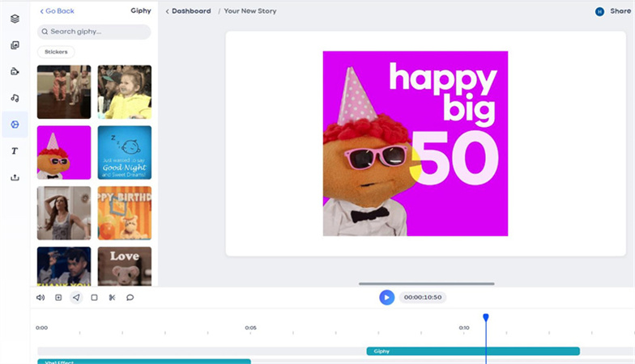Click the horizontal scrollbar below canvas

pos(426,283)
